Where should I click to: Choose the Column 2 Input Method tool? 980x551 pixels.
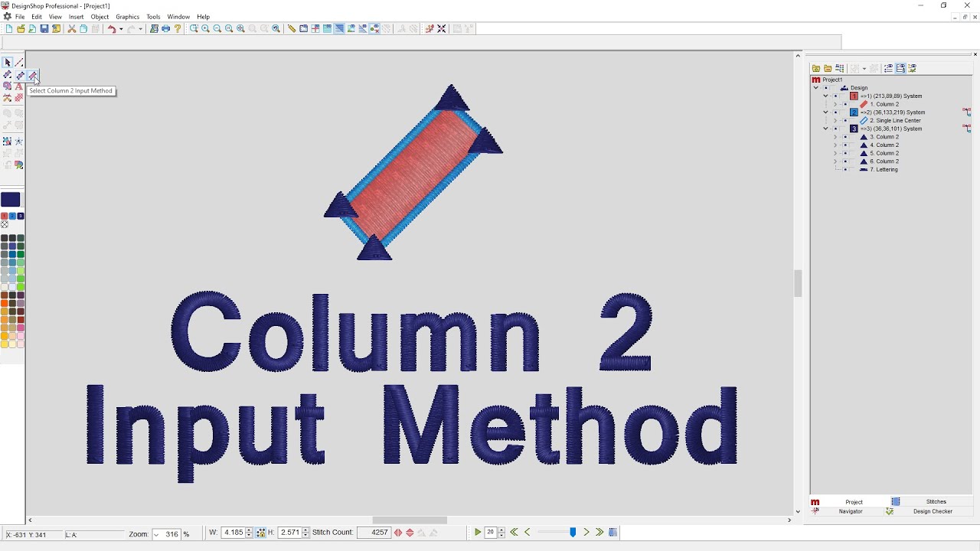pos(32,75)
